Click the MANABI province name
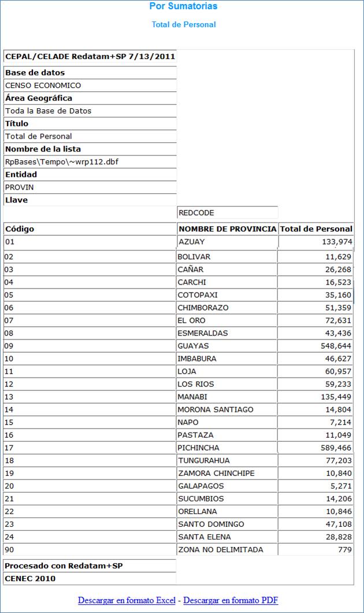The image size is (364, 613). [x=192, y=397]
